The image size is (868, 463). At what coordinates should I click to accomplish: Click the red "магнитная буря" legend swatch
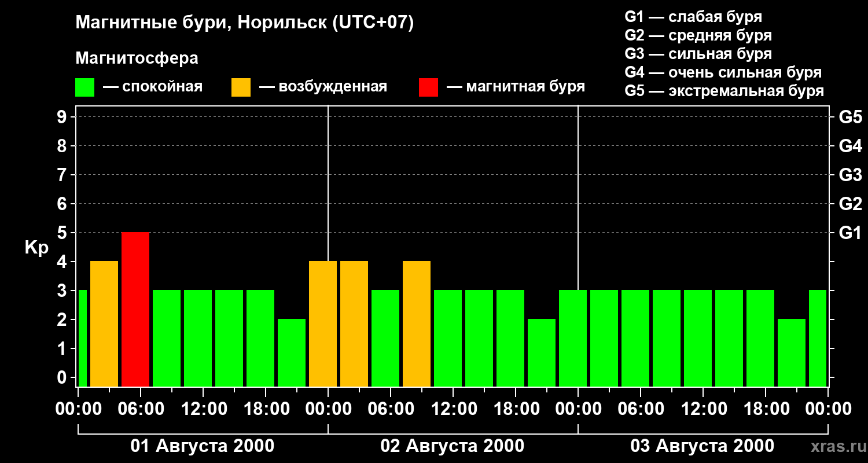428,87
